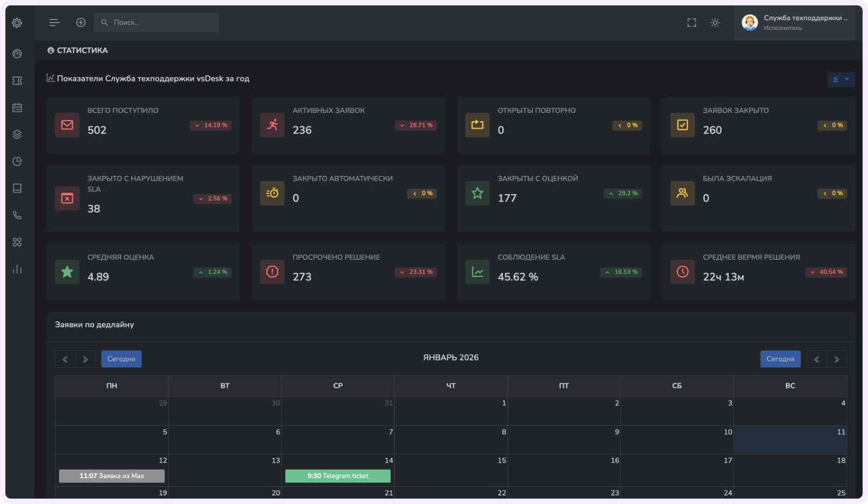
Task: Click the knowledge base book icon
Action: 17,188
